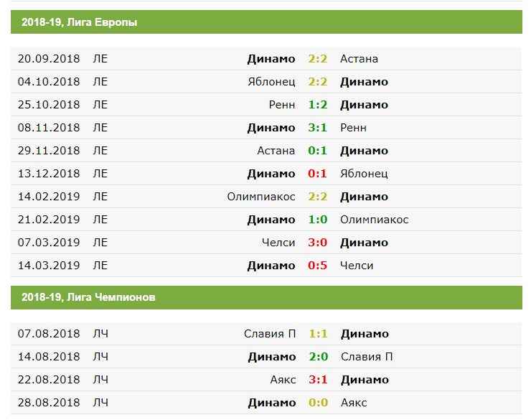Image resolution: width=531 pixels, height=420 pixels.
Task: Select team Яблонец in the 04.10.2018 match
Action: (x=271, y=82)
